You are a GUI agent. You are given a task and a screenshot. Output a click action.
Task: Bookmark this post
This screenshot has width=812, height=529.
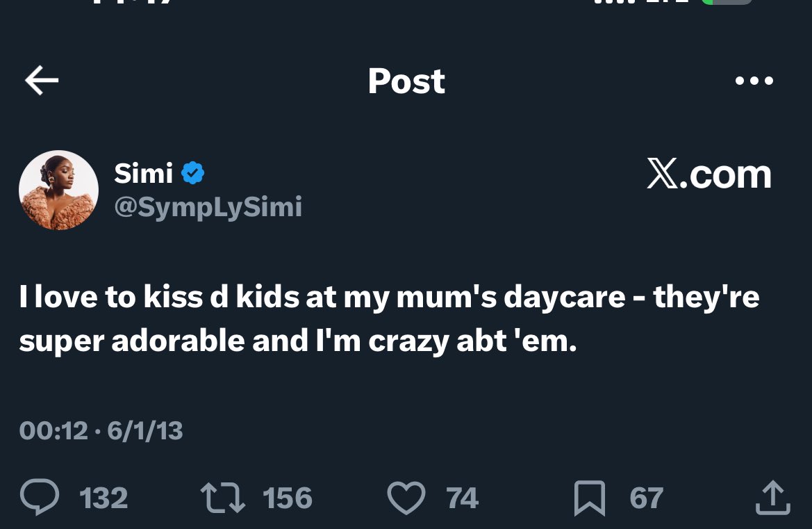[x=589, y=498]
